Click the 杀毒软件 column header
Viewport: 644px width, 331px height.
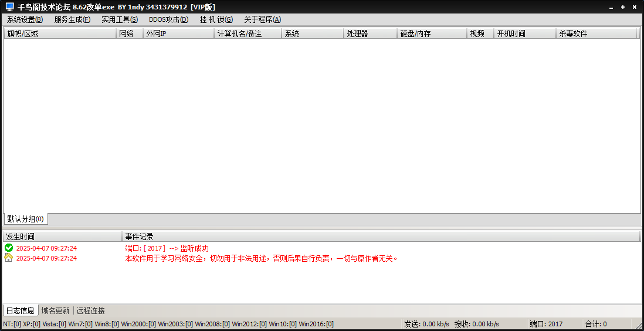[x=596, y=33]
